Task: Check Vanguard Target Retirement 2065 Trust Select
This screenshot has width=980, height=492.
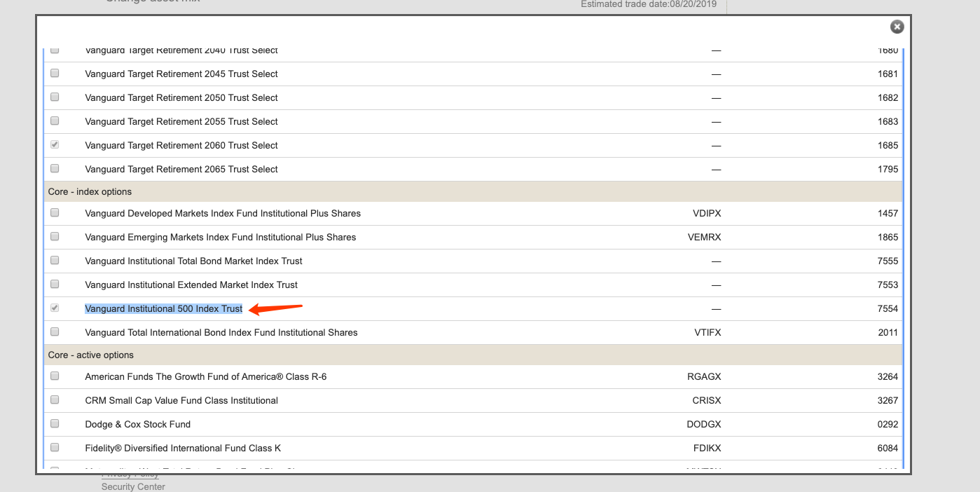Action: point(55,168)
